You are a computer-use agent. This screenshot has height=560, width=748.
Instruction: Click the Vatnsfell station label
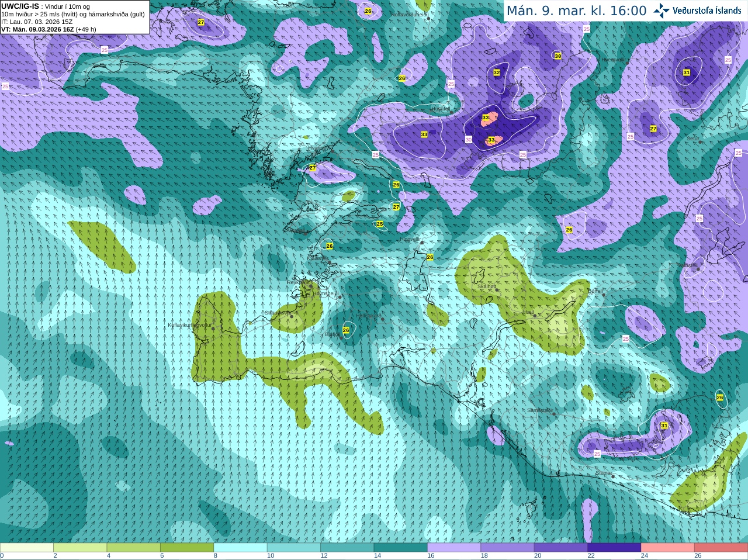click(687, 265)
